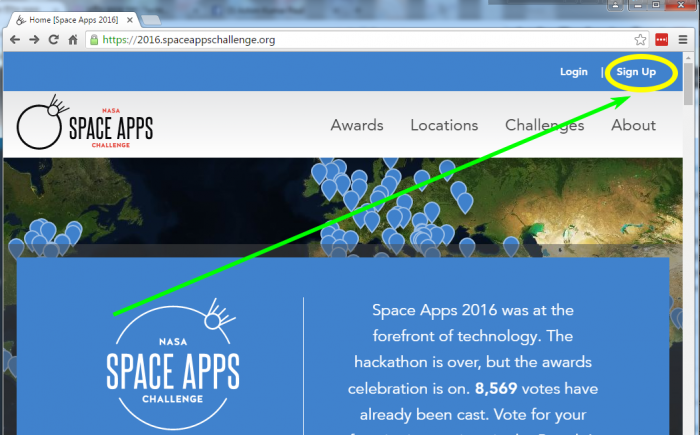This screenshot has height=435, width=700.
Task: Click the green padlock security icon
Action: [x=94, y=40]
